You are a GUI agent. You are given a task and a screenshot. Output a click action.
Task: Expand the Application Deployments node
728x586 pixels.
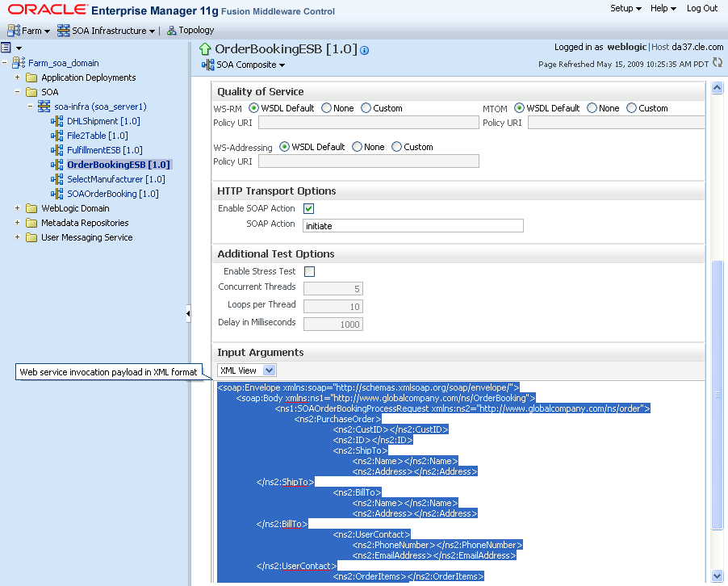coord(17,77)
